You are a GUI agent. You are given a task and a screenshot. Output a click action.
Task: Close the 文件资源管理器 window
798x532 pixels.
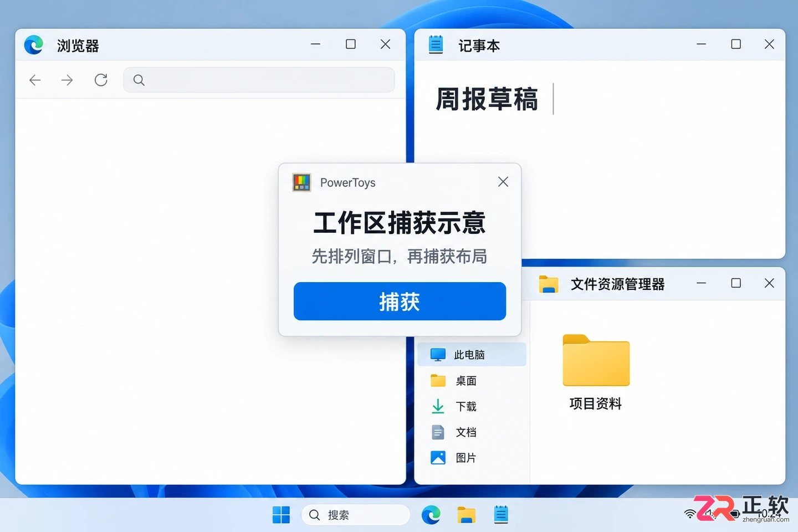pyautogui.click(x=769, y=283)
